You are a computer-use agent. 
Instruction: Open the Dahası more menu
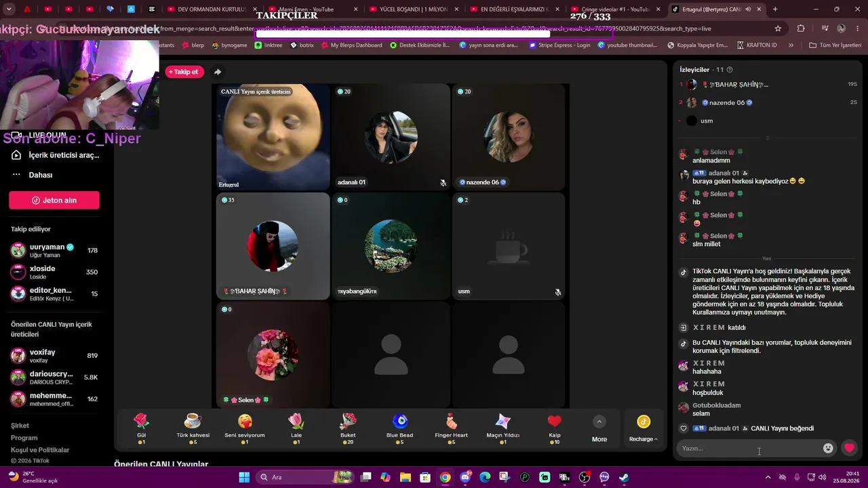33,175
